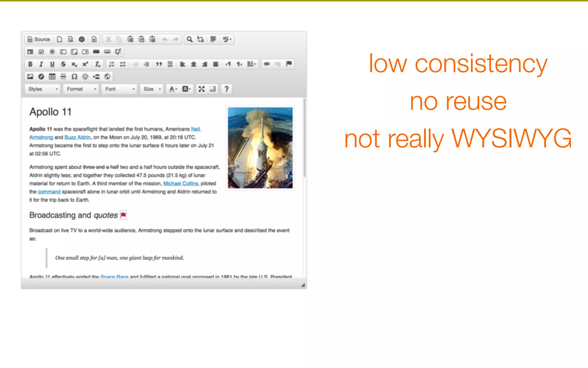Toggle Italic formatting
The height and width of the screenshot is (368, 588).
tap(41, 64)
